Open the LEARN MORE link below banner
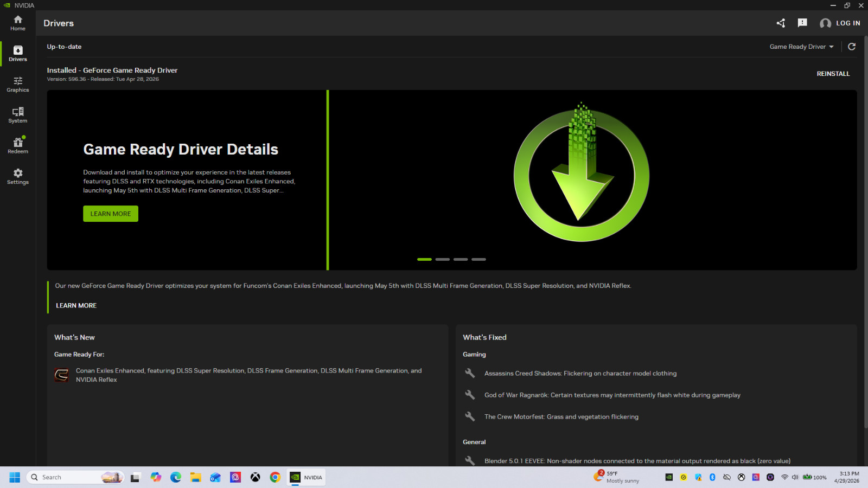Viewport: 868px width, 488px height. click(x=76, y=306)
